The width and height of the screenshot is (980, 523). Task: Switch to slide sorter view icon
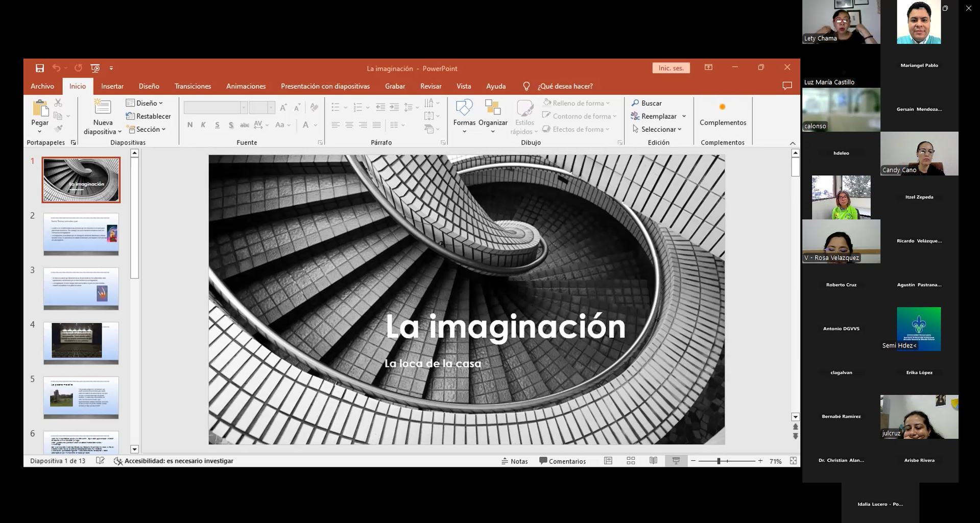coord(631,461)
